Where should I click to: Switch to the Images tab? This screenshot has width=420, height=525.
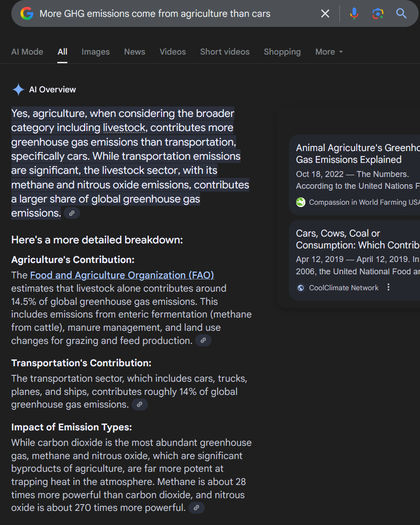[x=96, y=51]
